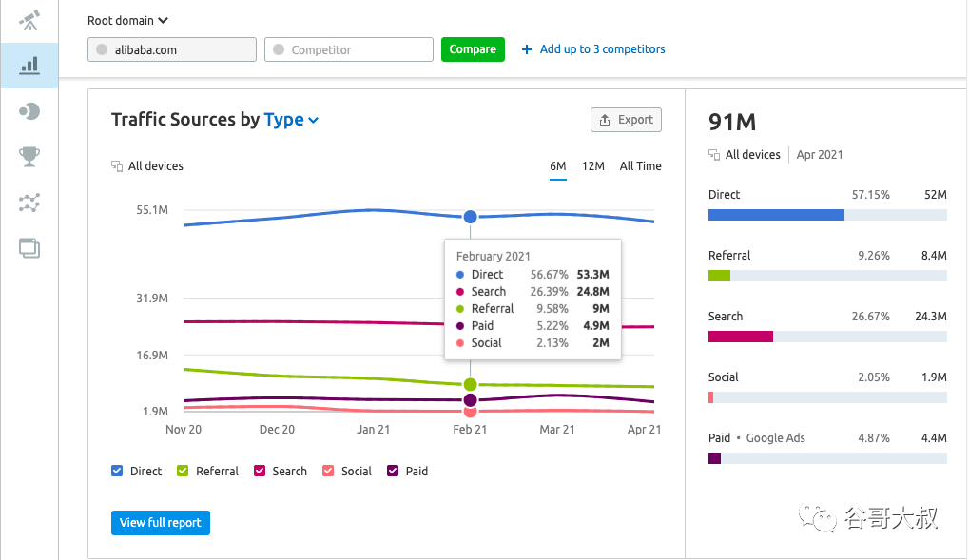Click the Competitor input field

click(x=348, y=49)
